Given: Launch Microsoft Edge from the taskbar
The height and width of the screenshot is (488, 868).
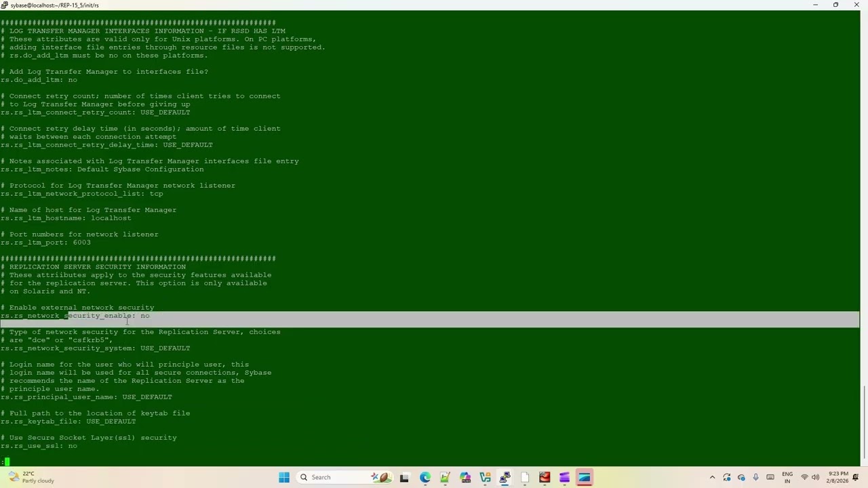Looking at the screenshot, I should [425, 477].
